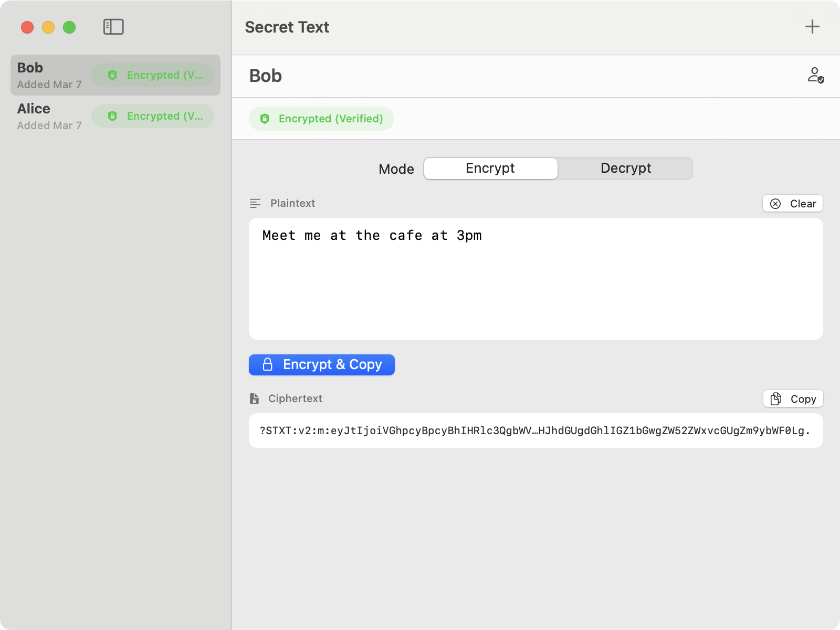Click the copy icon in the Copy button
840x630 pixels.
pyautogui.click(x=775, y=398)
